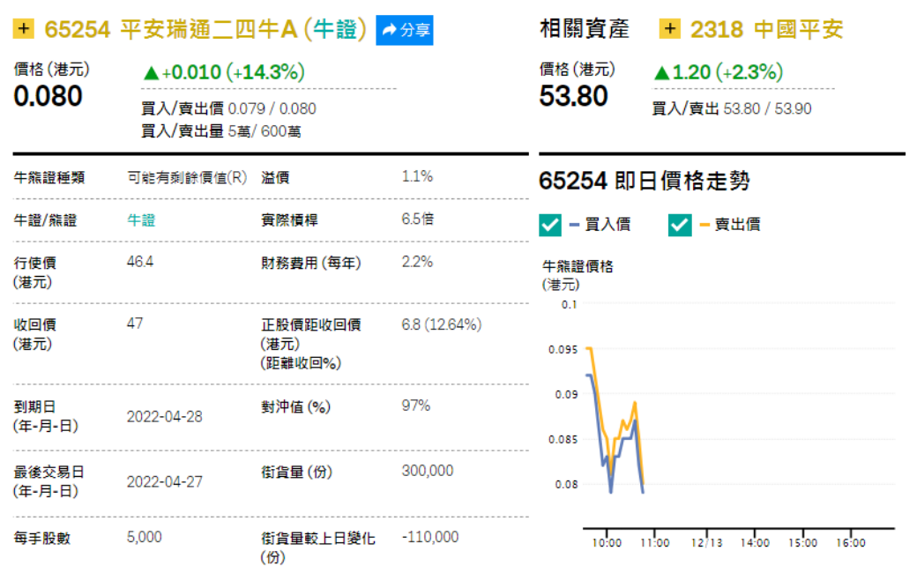This screenshot has width=924, height=573.
Task: Select the 財務費用 2.2% value
Action: [417, 262]
